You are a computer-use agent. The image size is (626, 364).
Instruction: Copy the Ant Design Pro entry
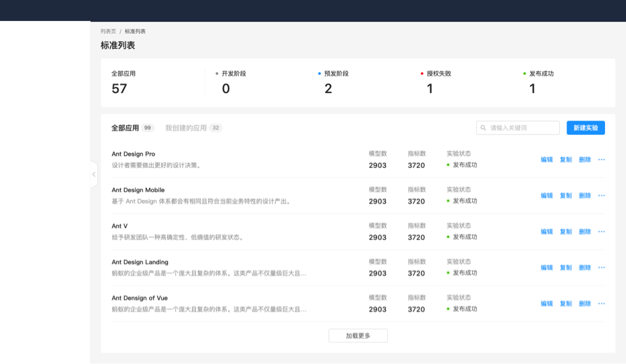point(566,160)
